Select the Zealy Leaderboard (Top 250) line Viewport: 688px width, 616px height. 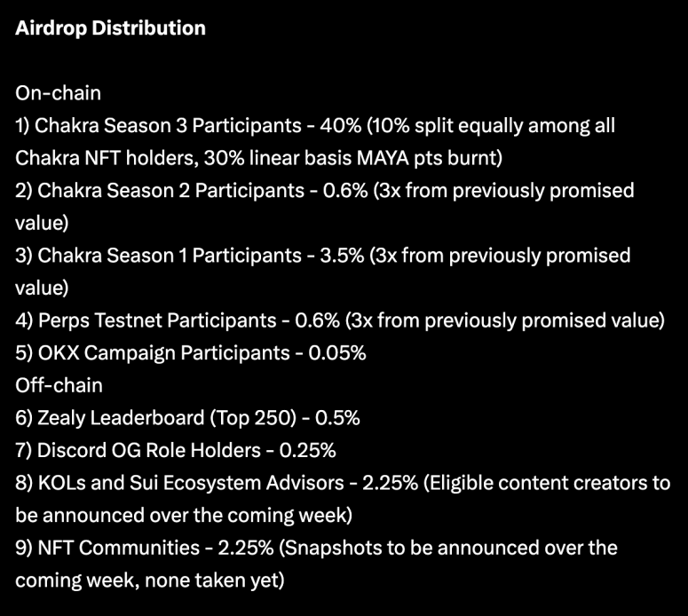click(187, 418)
